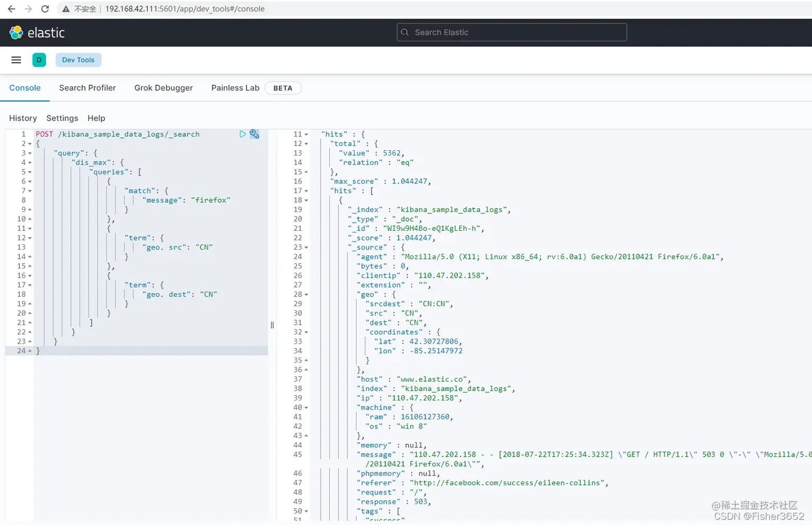Collapse response hits block at line 11
The height and width of the screenshot is (525, 812).
[306, 134]
